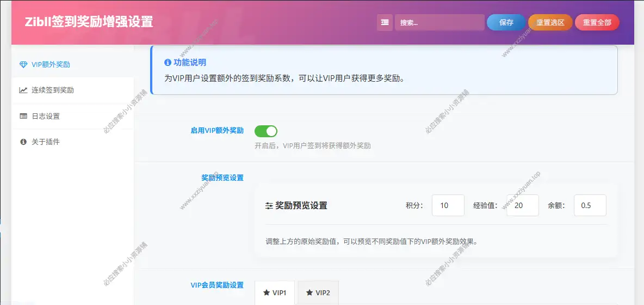Click the 余额 value input field

[590, 205]
